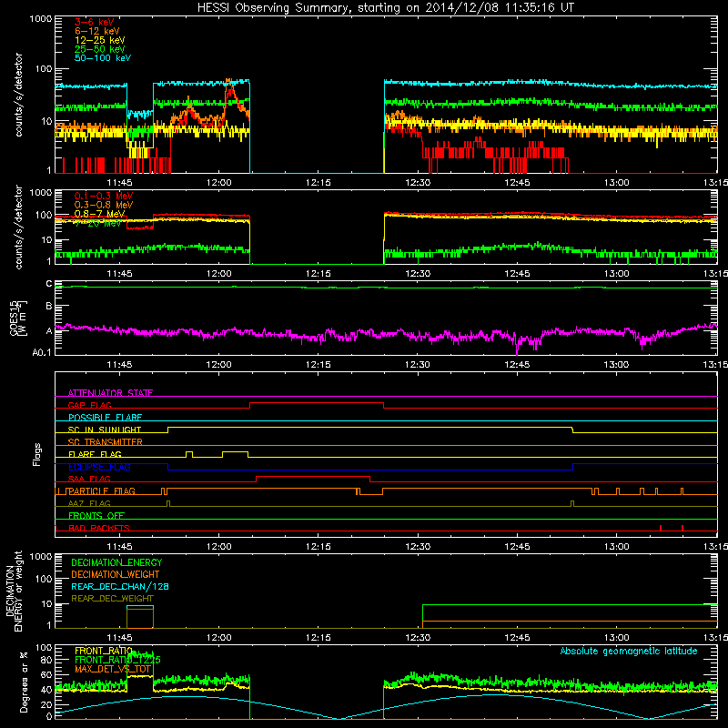Select the GAP_FLAG label
The height and width of the screenshot is (728, 728).
89,405
